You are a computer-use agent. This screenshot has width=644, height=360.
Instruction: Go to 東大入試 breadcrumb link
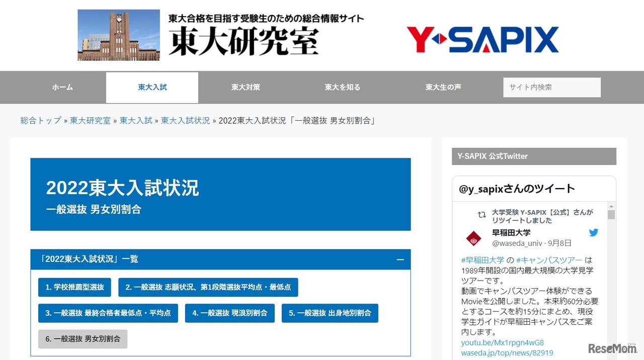click(x=136, y=121)
